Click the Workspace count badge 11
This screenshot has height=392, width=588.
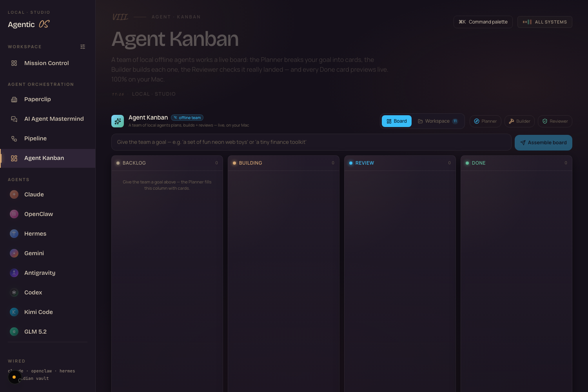point(455,121)
